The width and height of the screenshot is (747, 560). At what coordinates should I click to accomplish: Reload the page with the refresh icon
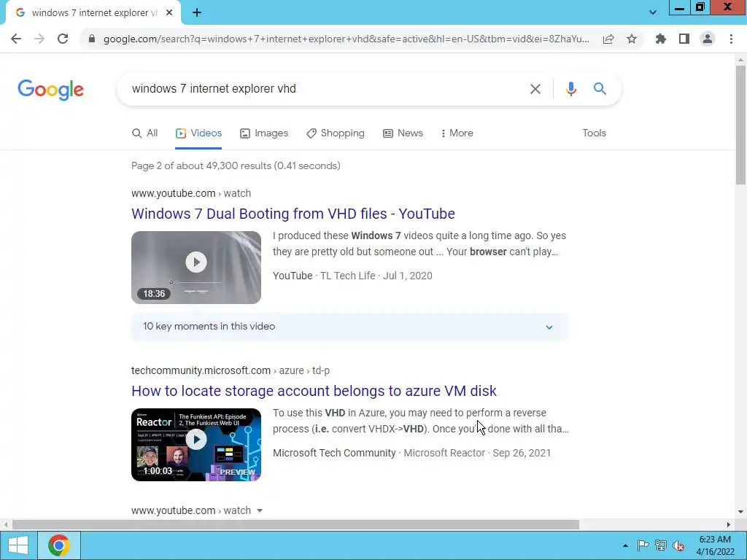pyautogui.click(x=63, y=39)
